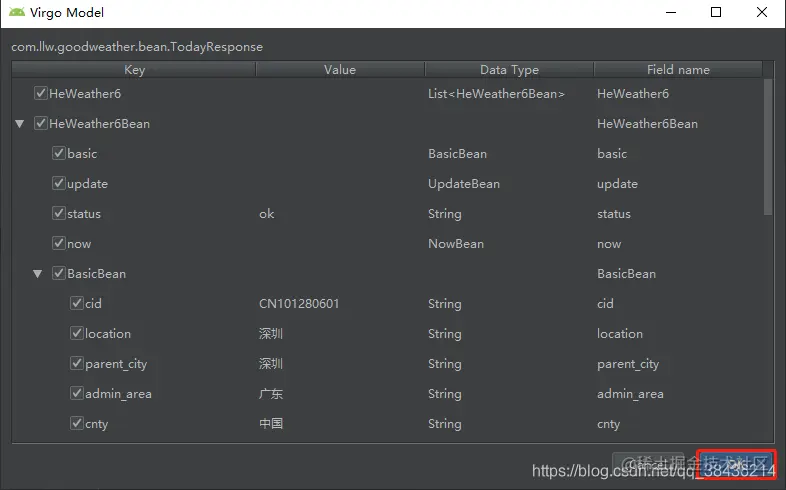Click the Value column header
This screenshot has height=490, width=786.
click(340, 70)
